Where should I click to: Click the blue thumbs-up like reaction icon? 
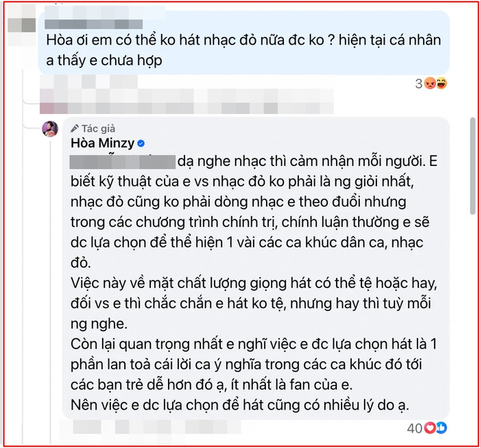(x=442, y=428)
